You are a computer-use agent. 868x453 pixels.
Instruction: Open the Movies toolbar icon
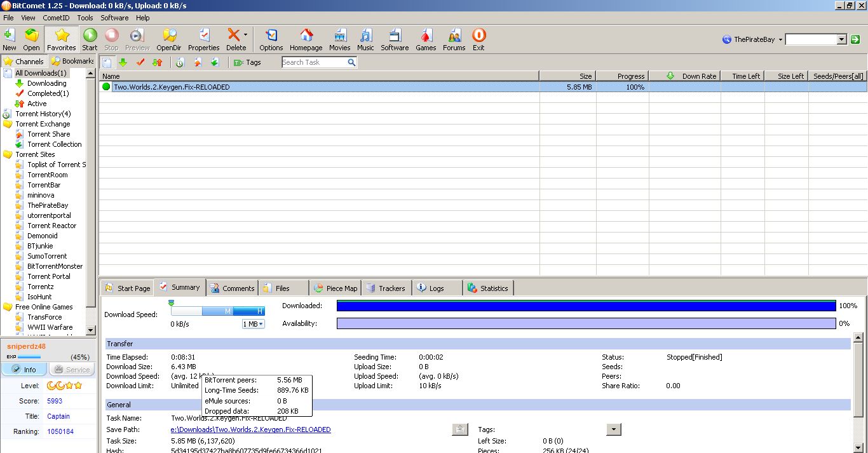tap(340, 39)
